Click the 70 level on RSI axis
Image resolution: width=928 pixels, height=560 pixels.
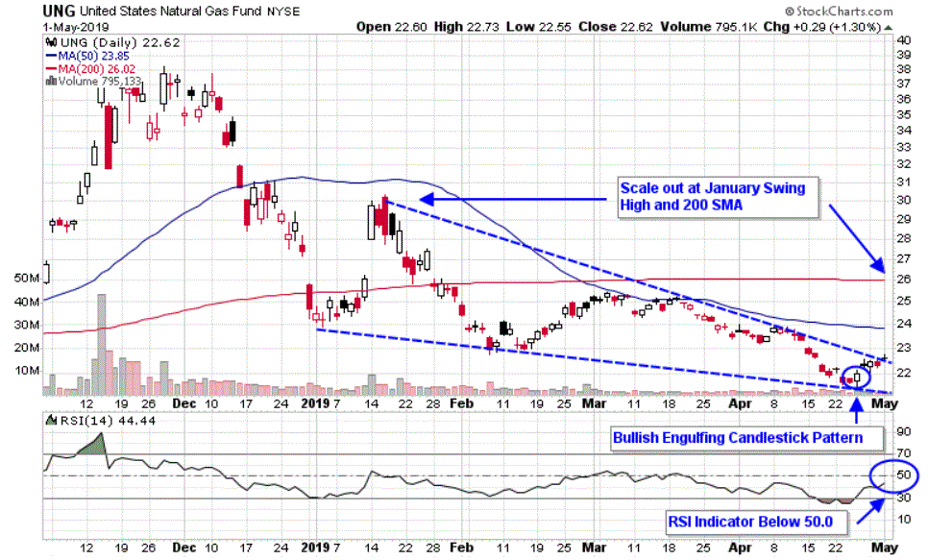point(904,454)
